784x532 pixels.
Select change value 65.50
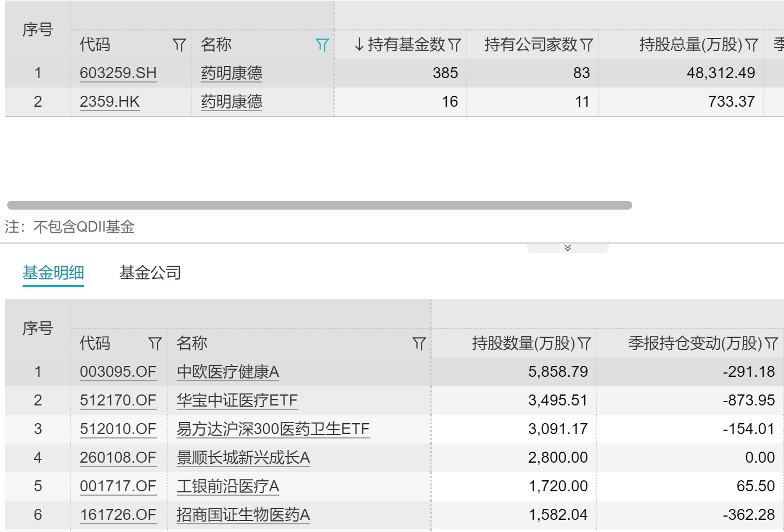[755, 486]
